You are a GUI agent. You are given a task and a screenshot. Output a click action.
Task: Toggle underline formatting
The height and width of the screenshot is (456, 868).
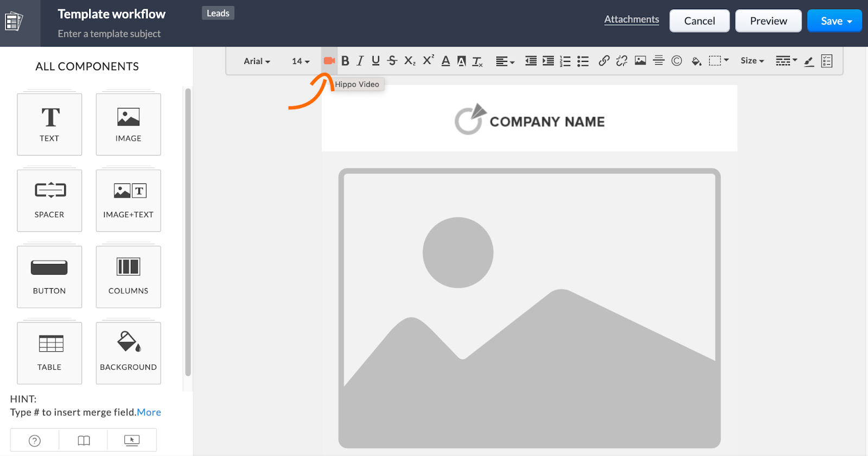coord(375,61)
